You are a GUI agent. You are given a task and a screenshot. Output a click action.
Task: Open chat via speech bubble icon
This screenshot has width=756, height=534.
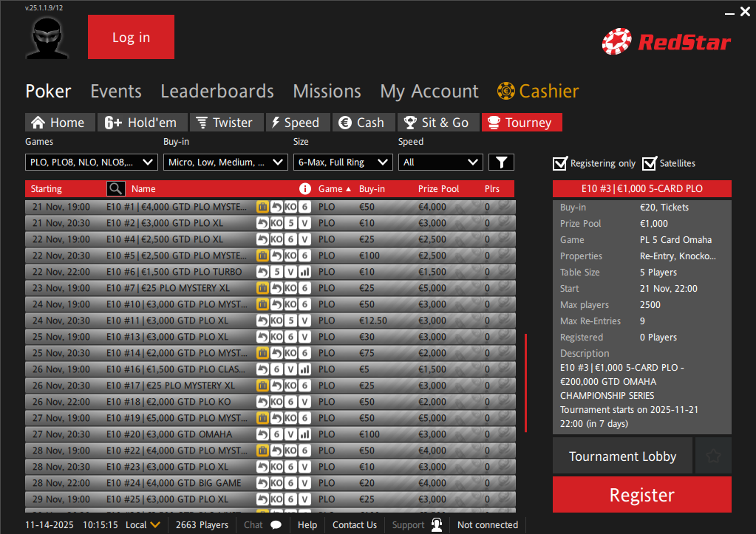pyautogui.click(x=276, y=525)
